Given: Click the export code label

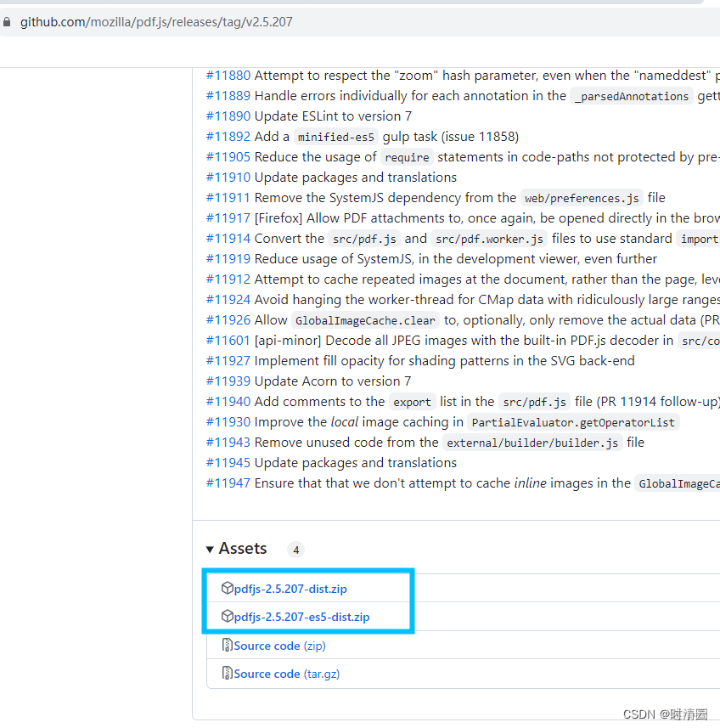Looking at the screenshot, I should (x=413, y=402).
